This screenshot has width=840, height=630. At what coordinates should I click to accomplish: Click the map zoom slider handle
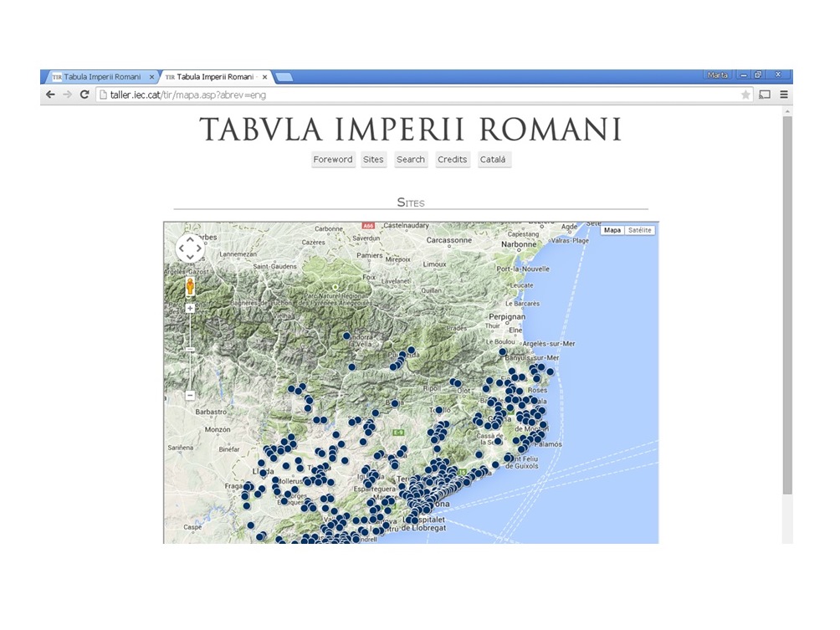(190, 349)
